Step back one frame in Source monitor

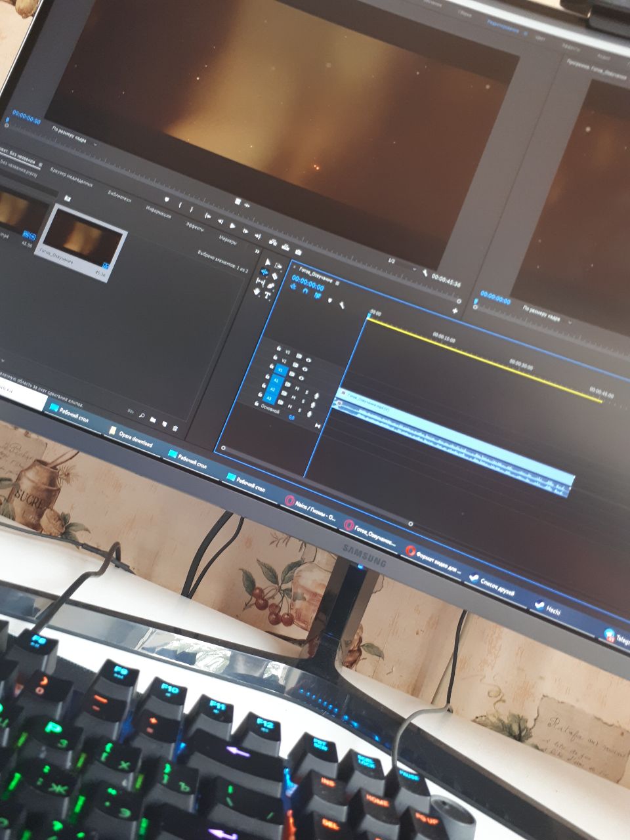tap(220, 221)
